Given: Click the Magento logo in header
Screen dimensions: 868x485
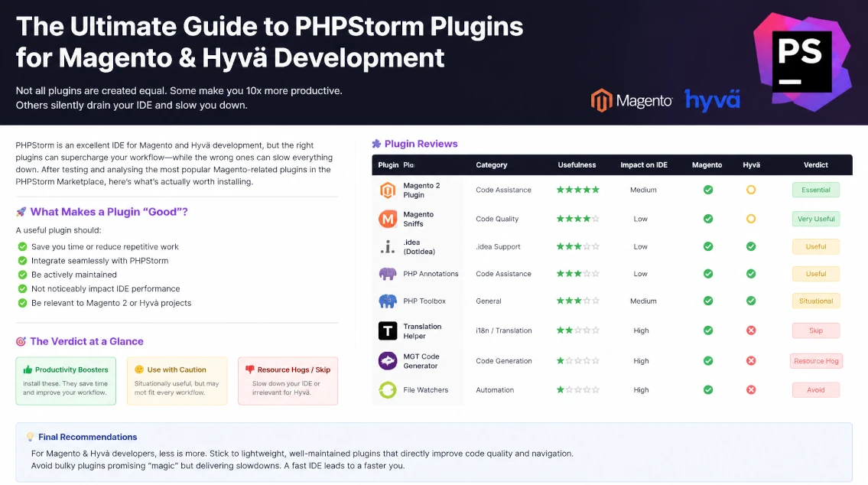Looking at the screenshot, I should (632, 100).
